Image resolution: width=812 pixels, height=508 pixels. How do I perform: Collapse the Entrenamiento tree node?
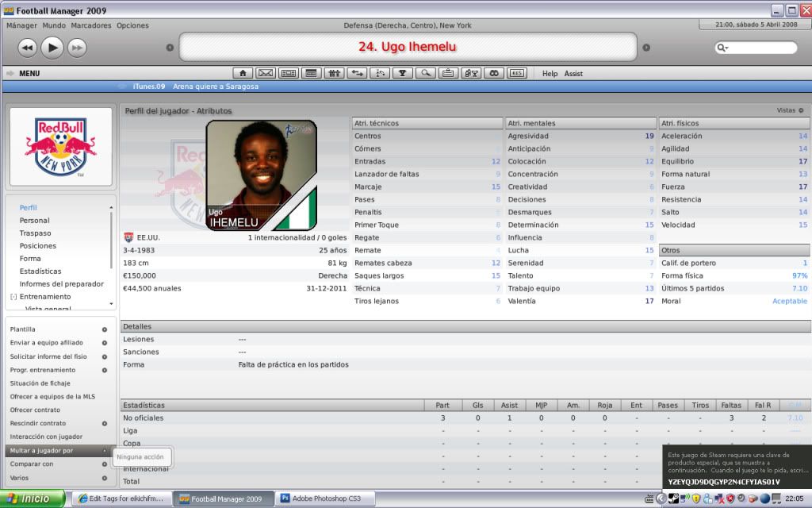(x=13, y=297)
